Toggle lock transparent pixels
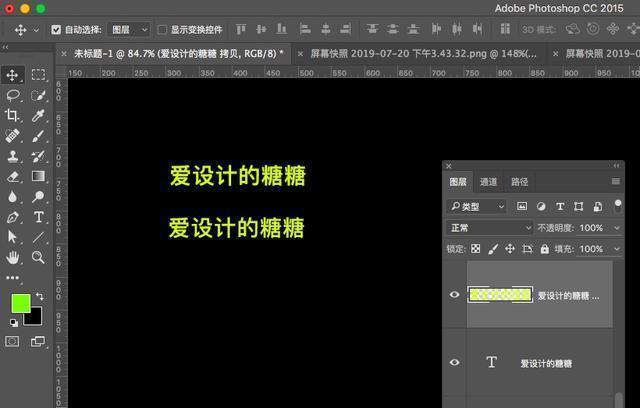This screenshot has width=640, height=408. [476, 249]
